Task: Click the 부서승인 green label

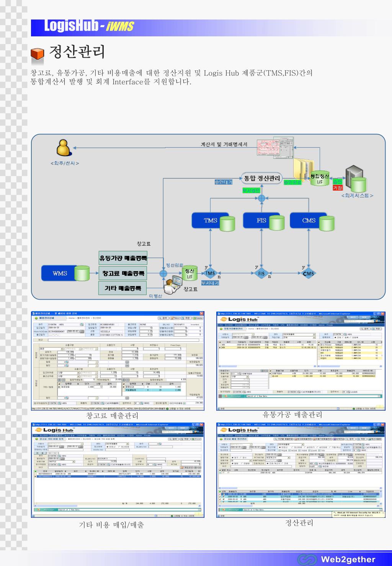Action: 251,190
